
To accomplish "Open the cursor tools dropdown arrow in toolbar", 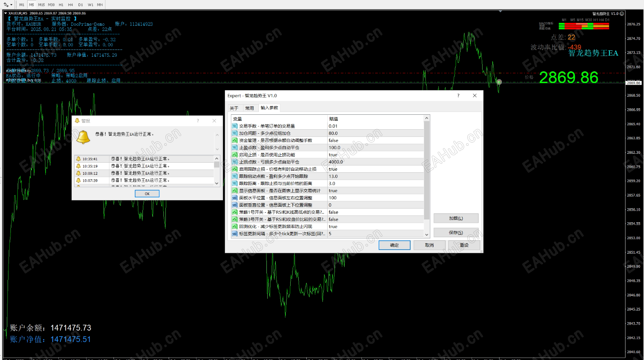I will (x=11, y=5).
